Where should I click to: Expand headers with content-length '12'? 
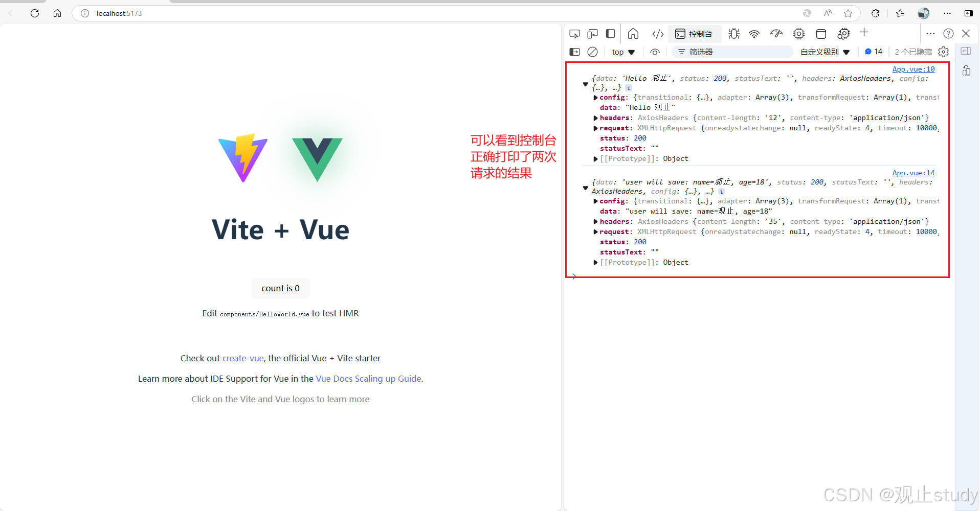coord(595,118)
